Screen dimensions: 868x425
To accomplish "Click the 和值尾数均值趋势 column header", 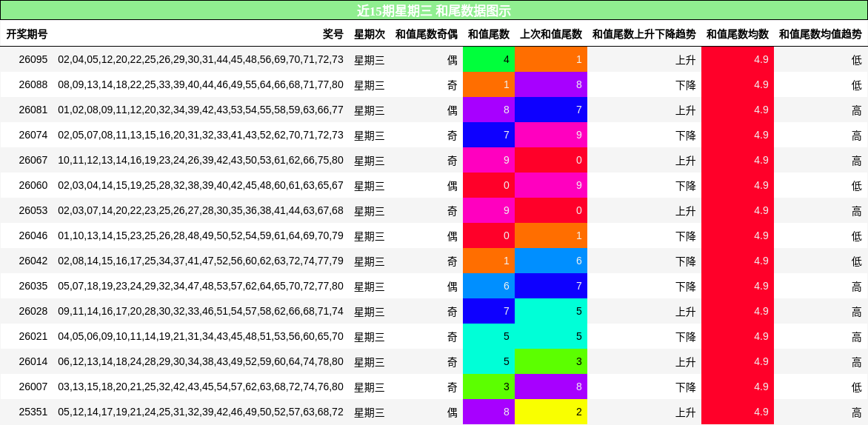I will coord(821,34).
